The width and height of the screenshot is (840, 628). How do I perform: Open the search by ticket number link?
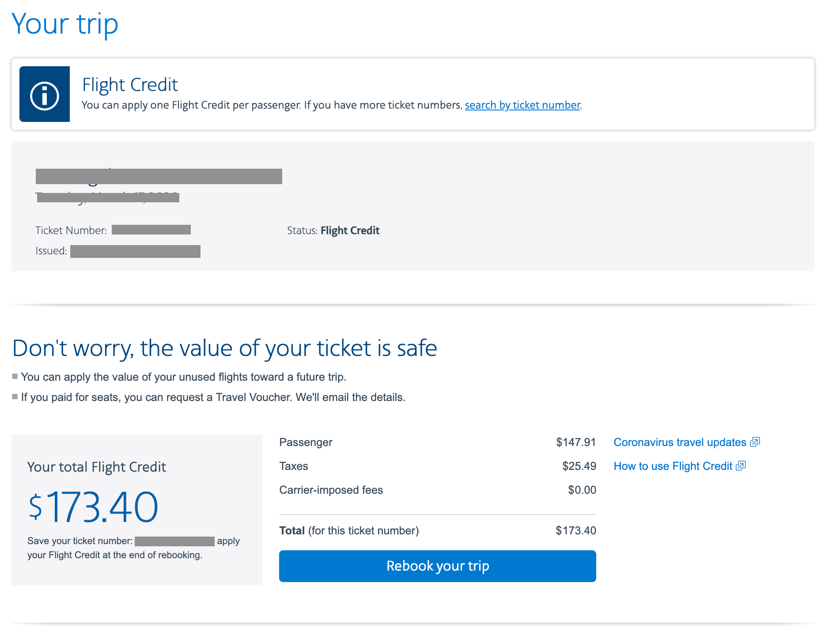click(522, 105)
